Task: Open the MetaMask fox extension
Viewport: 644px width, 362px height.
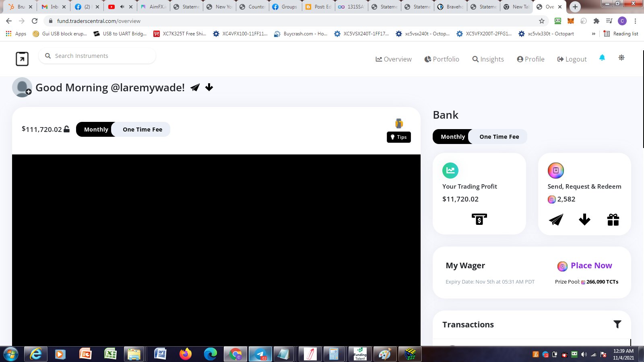Action: click(x=571, y=21)
